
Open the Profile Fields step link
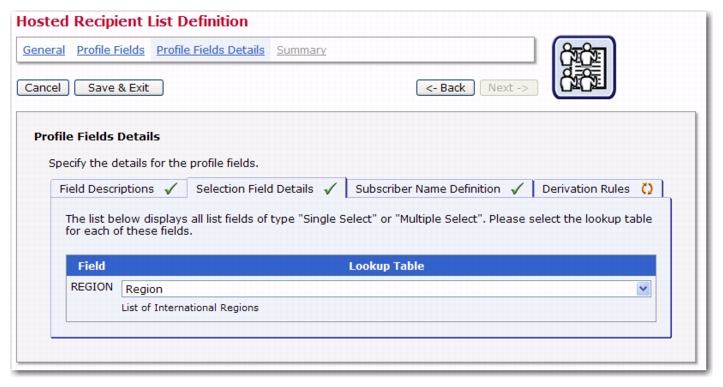(111, 50)
